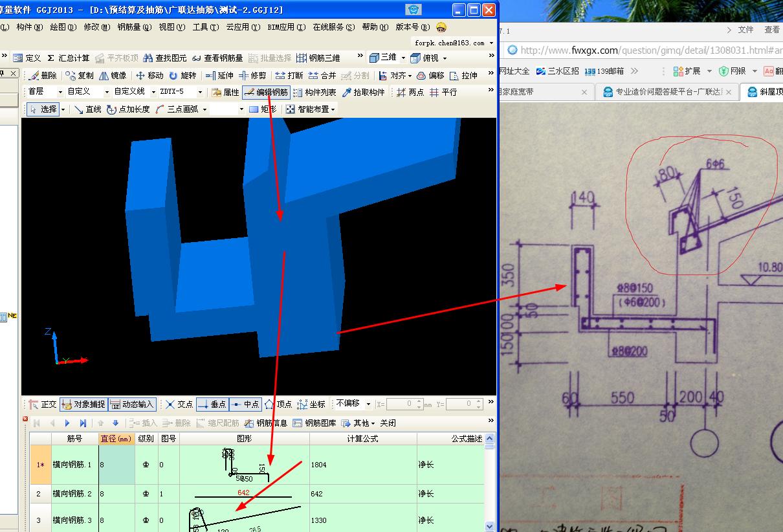Go to next rebar record arrow
783x532 pixels.
click(67, 423)
